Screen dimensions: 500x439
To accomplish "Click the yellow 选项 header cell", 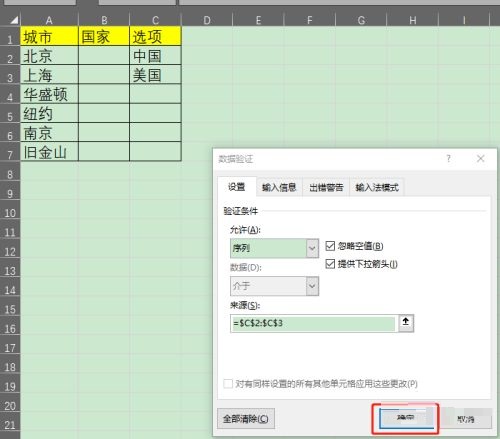I will tap(155, 36).
